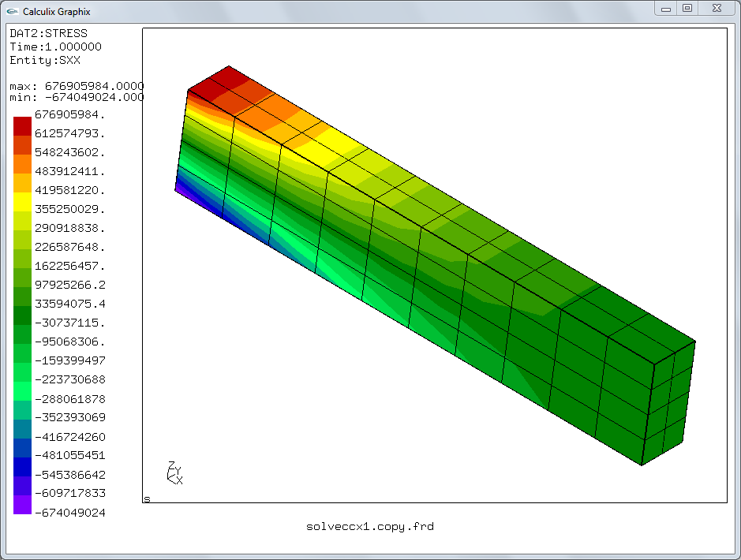Click legend value 162256457.
The width and height of the screenshot is (741, 560).
(x=70, y=266)
